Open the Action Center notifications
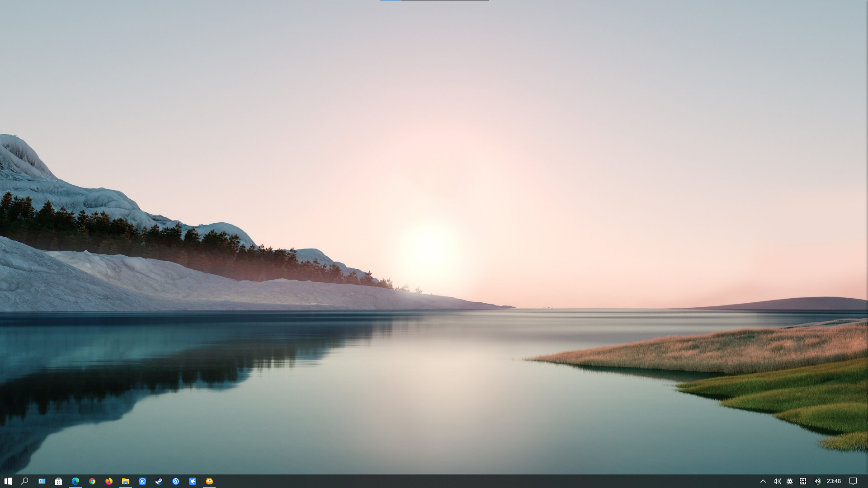The width and height of the screenshot is (868, 488). (x=853, y=481)
